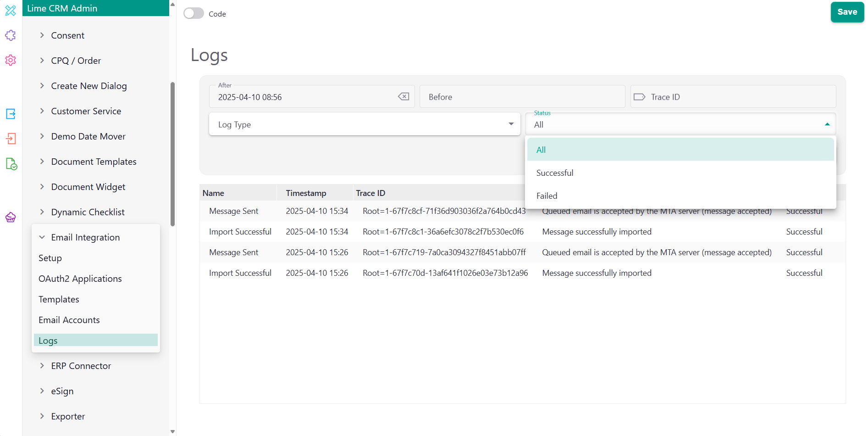The image size is (868, 436).
Task: Click trace ID ending 764b0cd43
Action: point(444,211)
